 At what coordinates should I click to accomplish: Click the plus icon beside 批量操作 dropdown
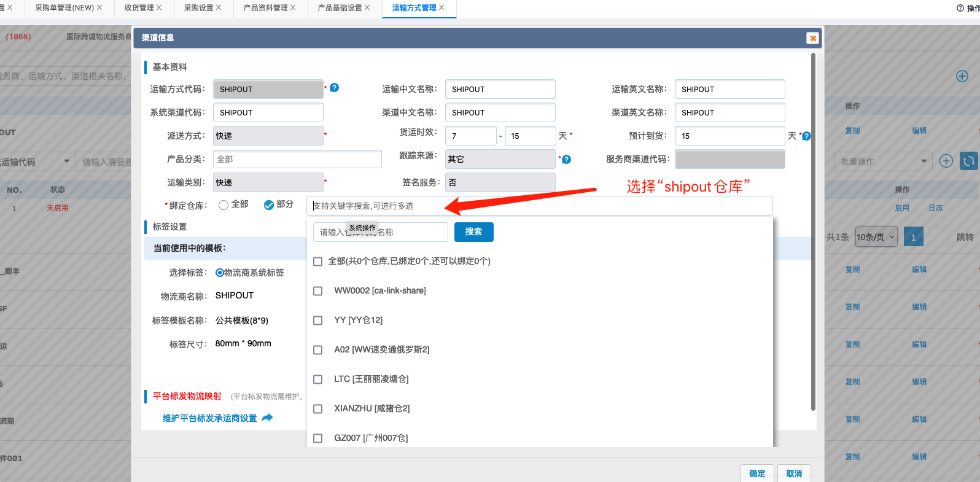946,161
